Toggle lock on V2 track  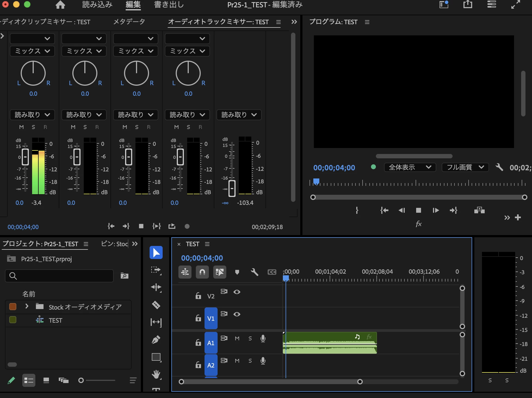pyautogui.click(x=198, y=296)
